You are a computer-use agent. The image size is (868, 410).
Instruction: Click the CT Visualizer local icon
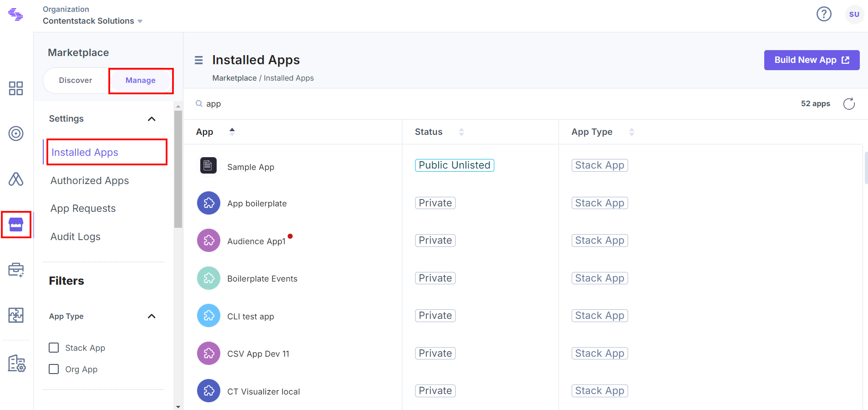208,391
